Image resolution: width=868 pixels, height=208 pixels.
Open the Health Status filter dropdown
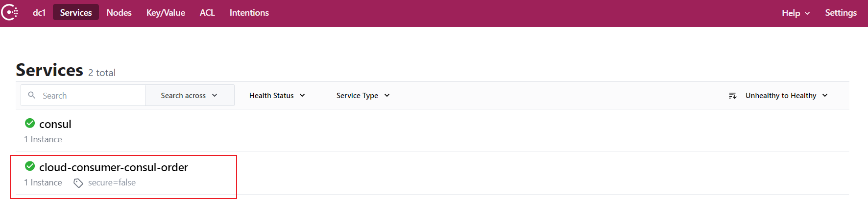[x=277, y=95]
